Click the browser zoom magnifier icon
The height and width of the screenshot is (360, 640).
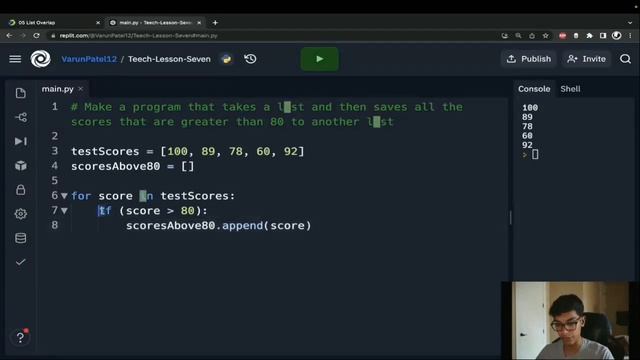tap(518, 36)
